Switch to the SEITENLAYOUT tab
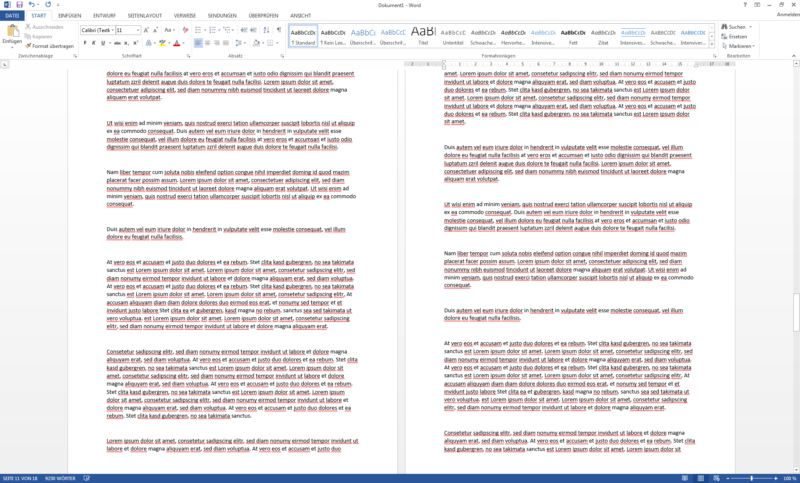The width and height of the screenshot is (800, 483). [144, 16]
